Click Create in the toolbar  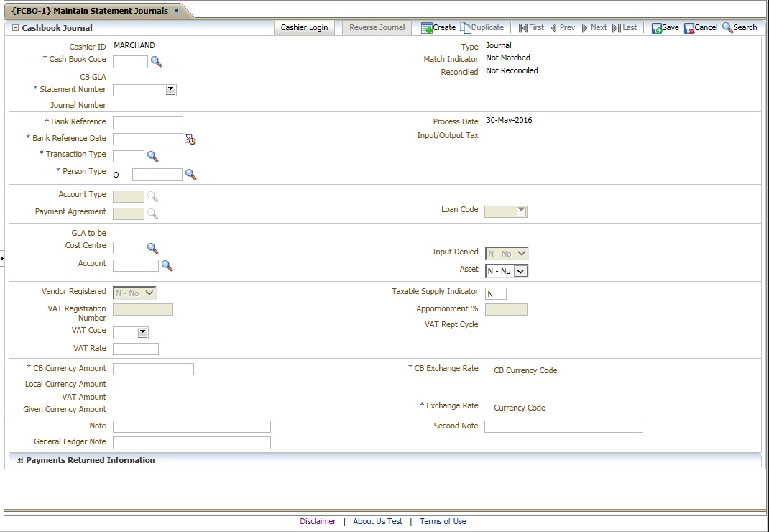(438, 27)
